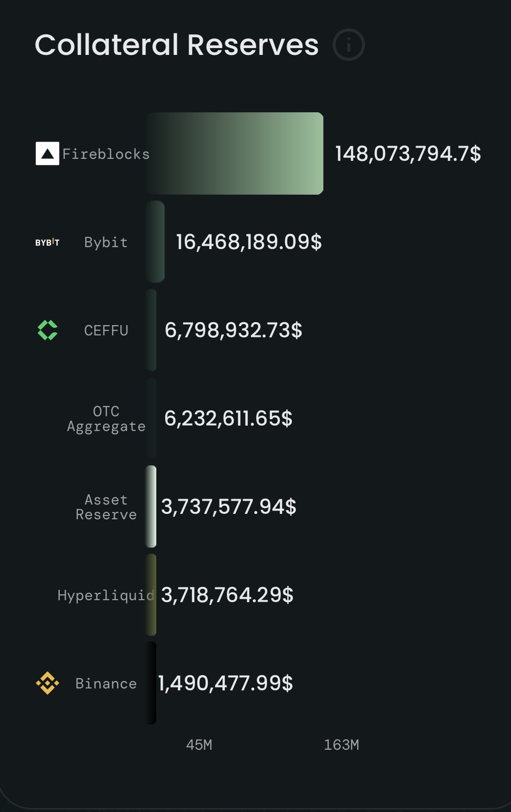Image resolution: width=511 pixels, height=812 pixels.
Task: Click the Bybit value 16,468,189.09$
Action: (248, 242)
